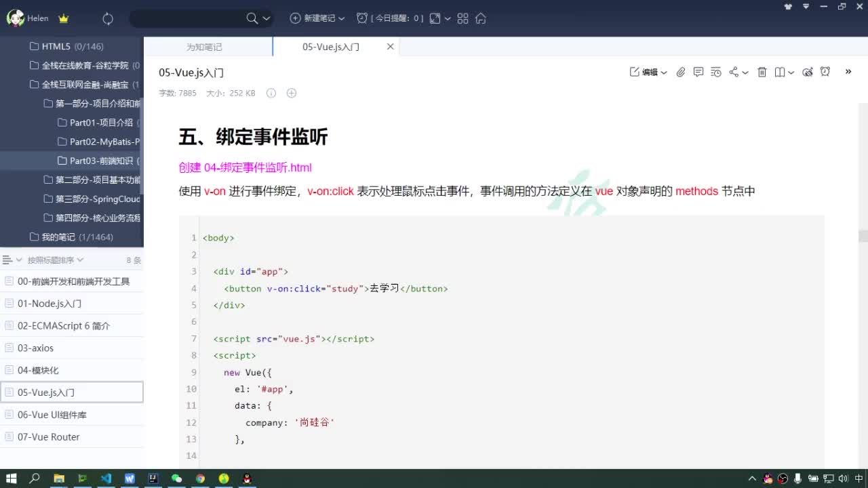Open note 01-Node.js入门

tap(72, 304)
